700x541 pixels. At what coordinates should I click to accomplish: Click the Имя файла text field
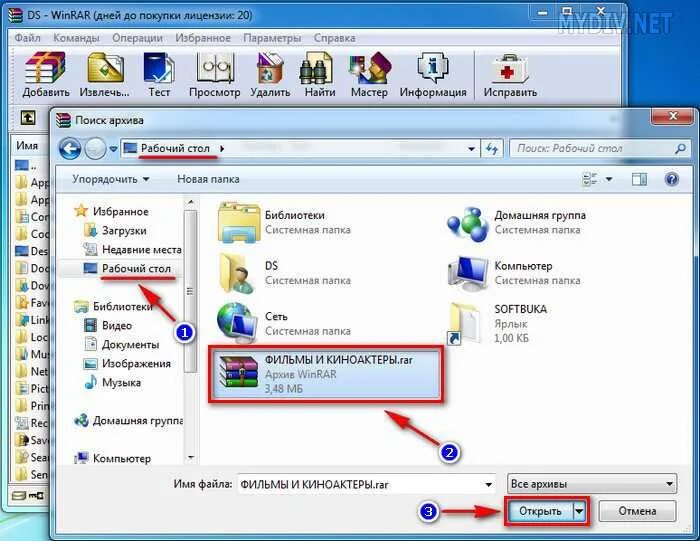tap(360, 484)
